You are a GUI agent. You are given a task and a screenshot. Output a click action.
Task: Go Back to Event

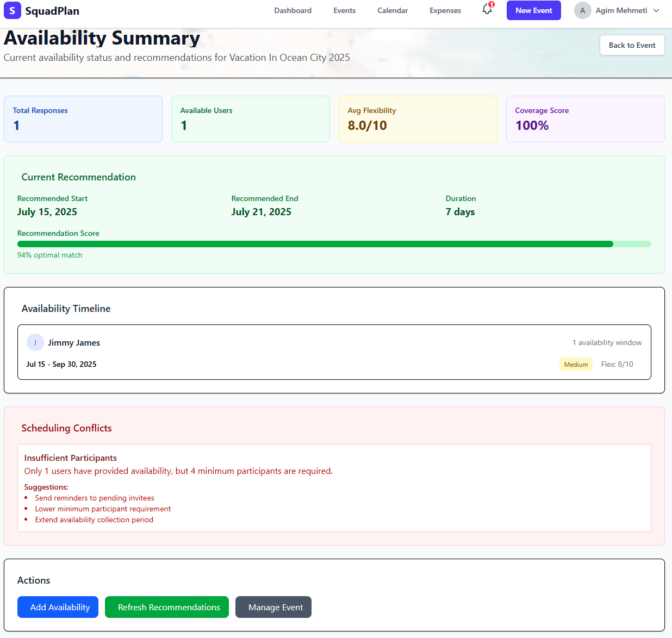[632, 45]
